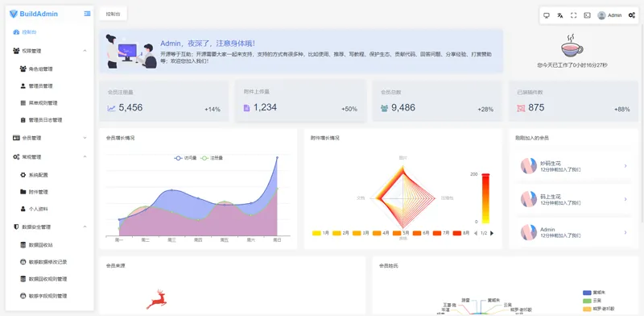
Task: Click the 码上生花 member avatar
Action: click(x=529, y=199)
